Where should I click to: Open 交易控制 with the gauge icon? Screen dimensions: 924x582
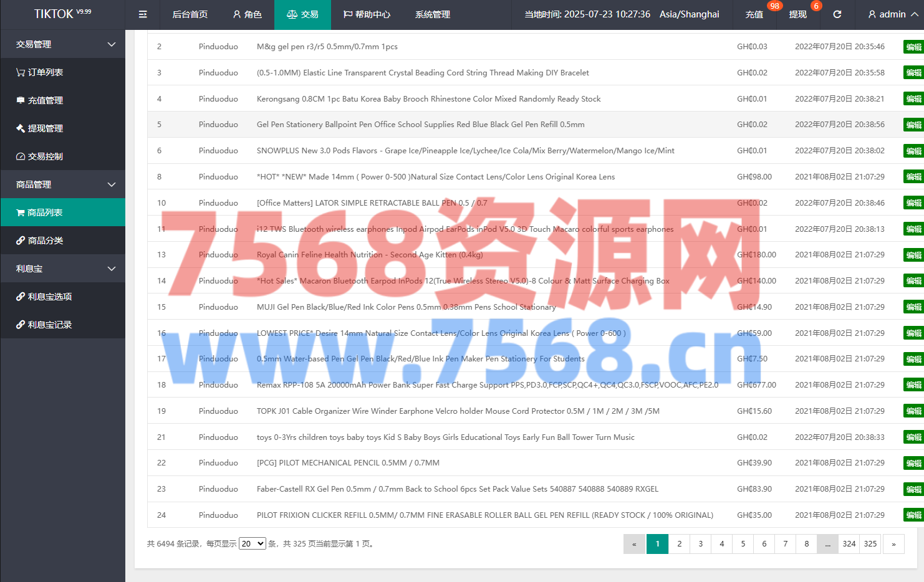point(39,156)
